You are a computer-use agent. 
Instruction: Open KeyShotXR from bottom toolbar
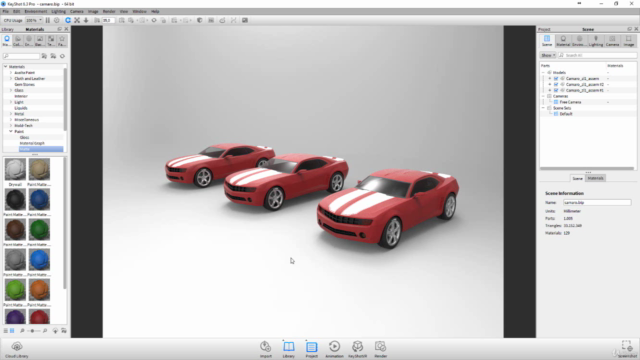click(x=357, y=349)
